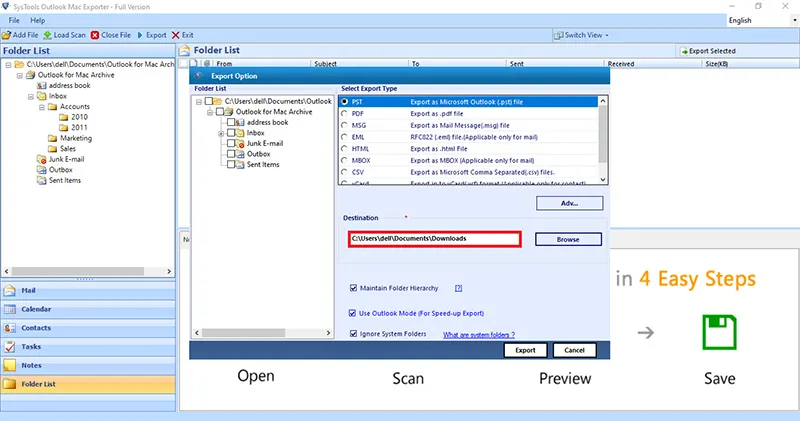
Task: Open the English language dropdown
Action: pos(794,20)
